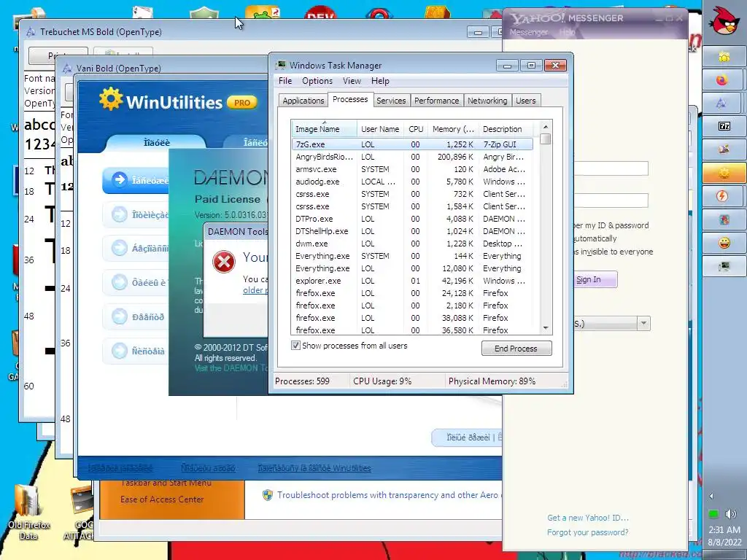Image resolution: width=747 pixels, height=560 pixels.
Task: Click process list scrollbar thumb
Action: (x=546, y=139)
